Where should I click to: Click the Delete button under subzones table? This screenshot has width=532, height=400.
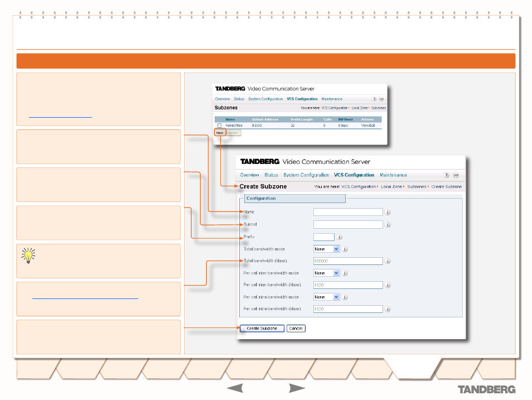(234, 133)
